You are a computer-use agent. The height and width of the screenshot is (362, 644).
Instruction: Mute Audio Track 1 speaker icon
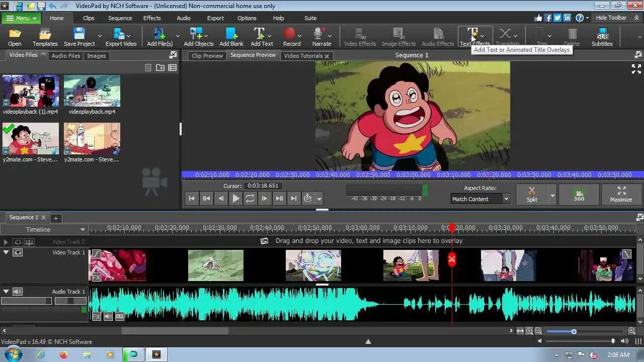(x=18, y=292)
